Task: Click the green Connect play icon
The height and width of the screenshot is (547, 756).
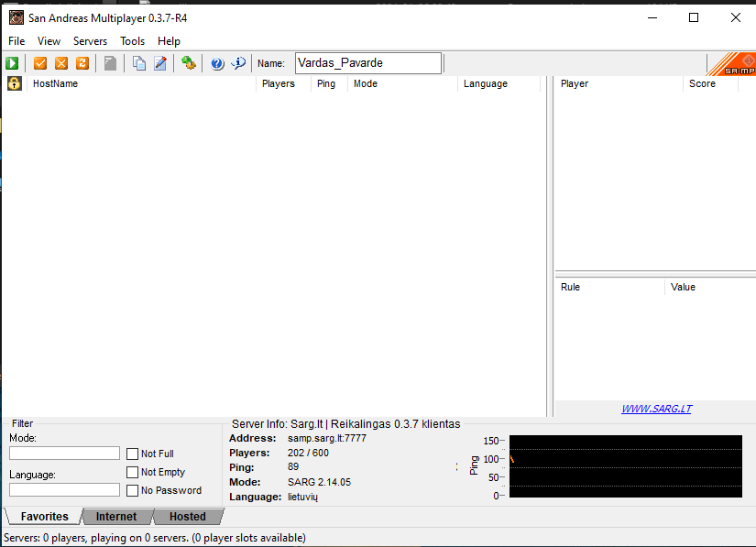Action: coord(12,63)
